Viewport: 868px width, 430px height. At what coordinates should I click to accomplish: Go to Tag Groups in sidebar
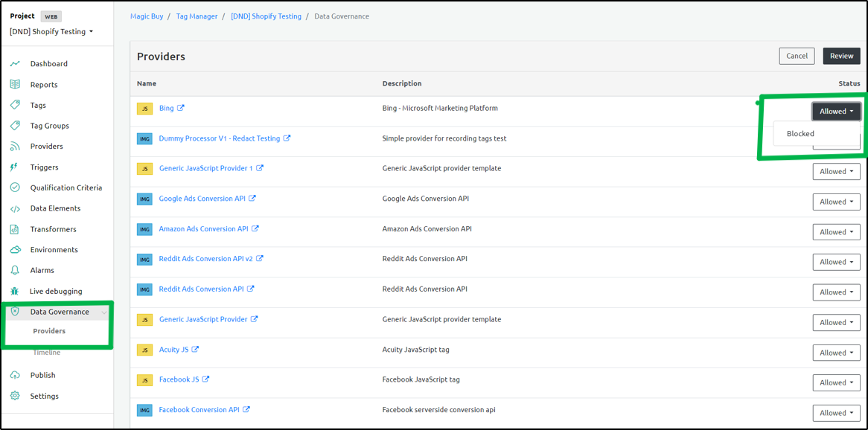[49, 126]
